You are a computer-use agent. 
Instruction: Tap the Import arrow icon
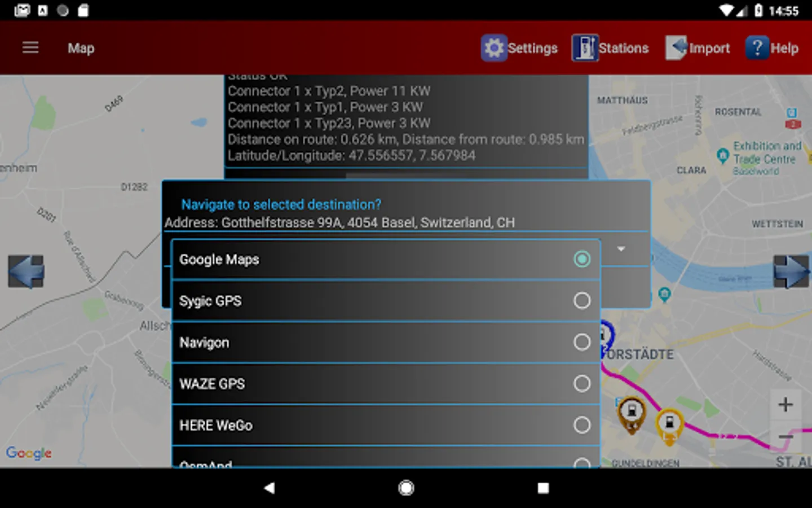click(x=676, y=48)
